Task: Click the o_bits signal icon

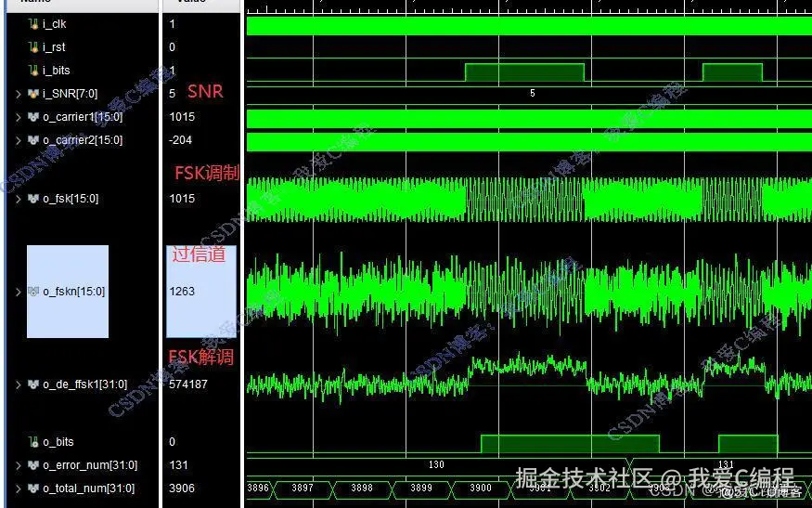Action: click(33, 442)
